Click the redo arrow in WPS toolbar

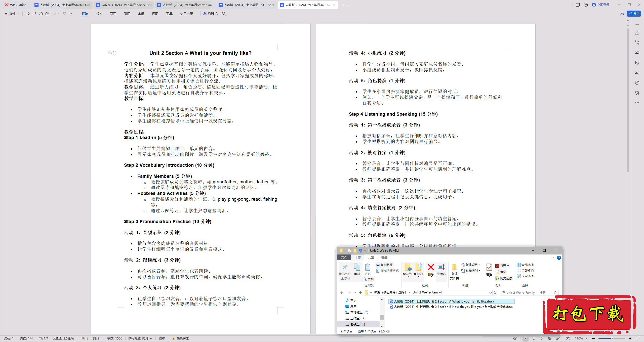[x=65, y=14]
